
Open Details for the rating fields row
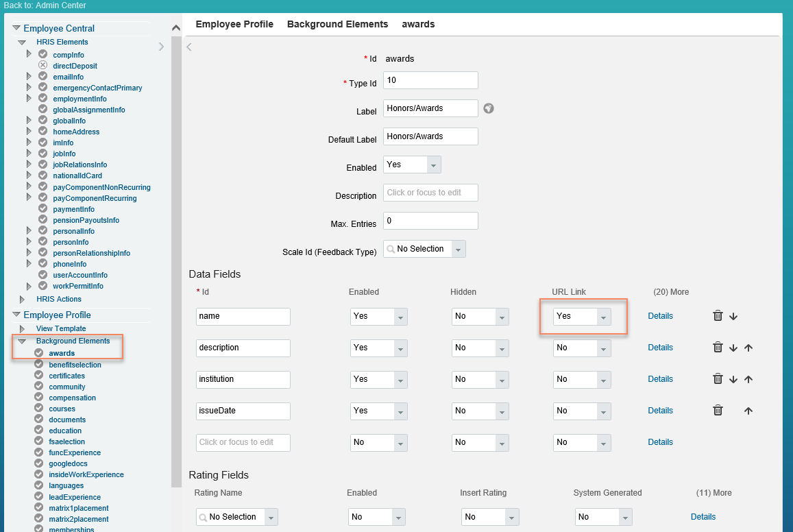click(x=703, y=517)
